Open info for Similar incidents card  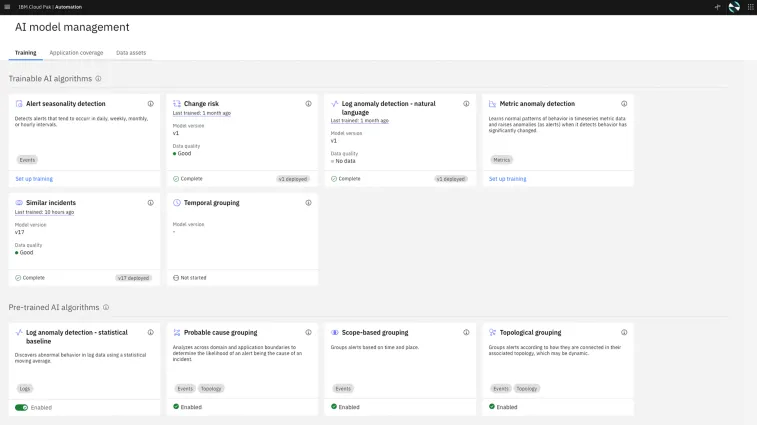click(151, 202)
